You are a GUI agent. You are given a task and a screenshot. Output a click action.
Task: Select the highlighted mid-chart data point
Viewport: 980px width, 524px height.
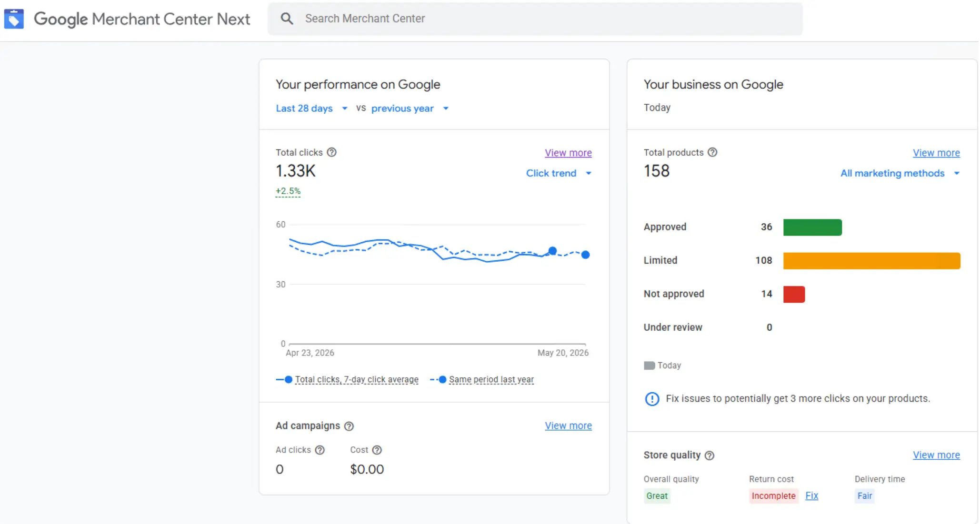click(552, 251)
